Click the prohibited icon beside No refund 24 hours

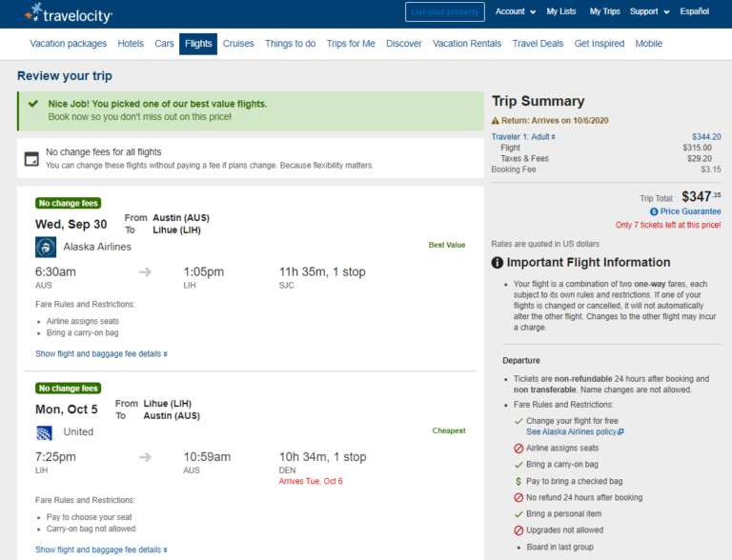[x=518, y=498]
